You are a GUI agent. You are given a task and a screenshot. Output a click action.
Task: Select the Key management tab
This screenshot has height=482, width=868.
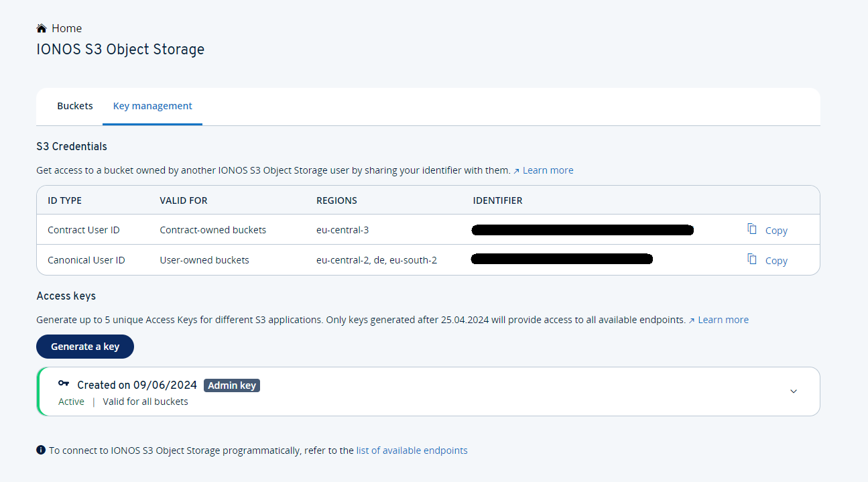click(x=152, y=105)
